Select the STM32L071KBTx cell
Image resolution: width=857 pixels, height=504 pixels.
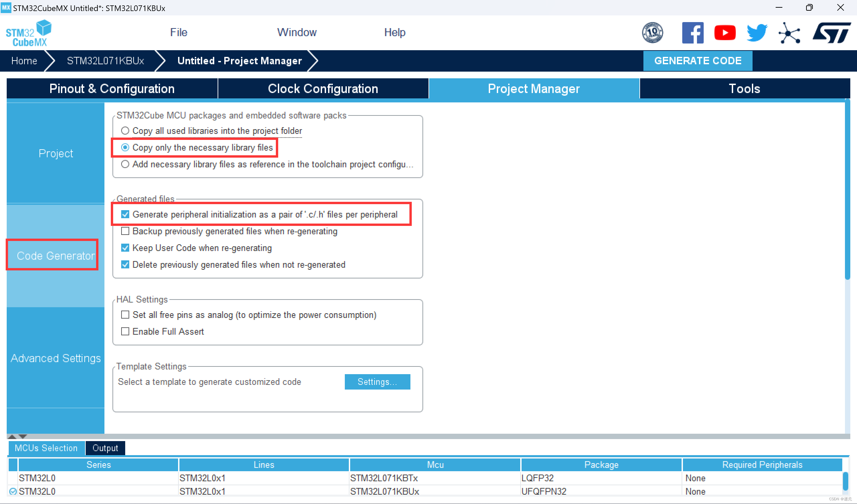coord(435,478)
